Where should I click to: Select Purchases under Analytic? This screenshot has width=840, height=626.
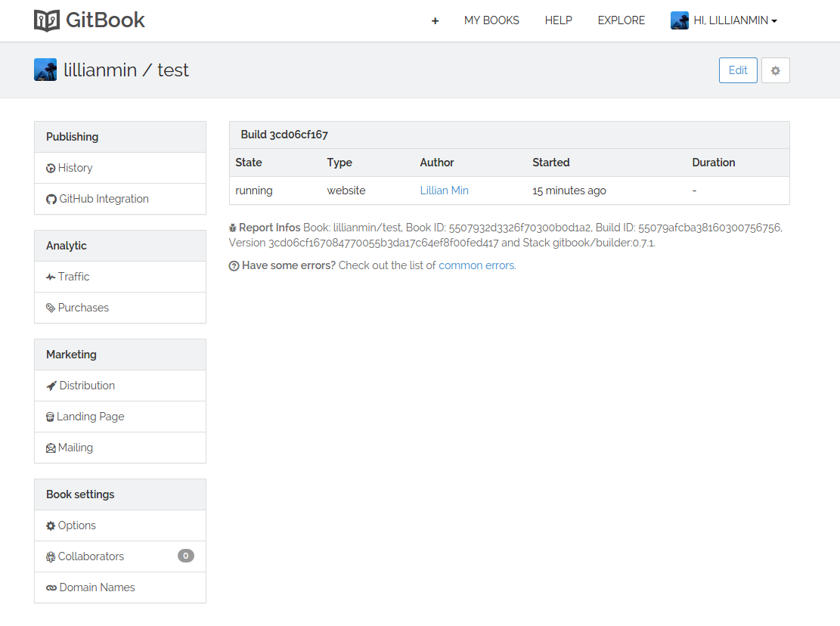coord(120,308)
